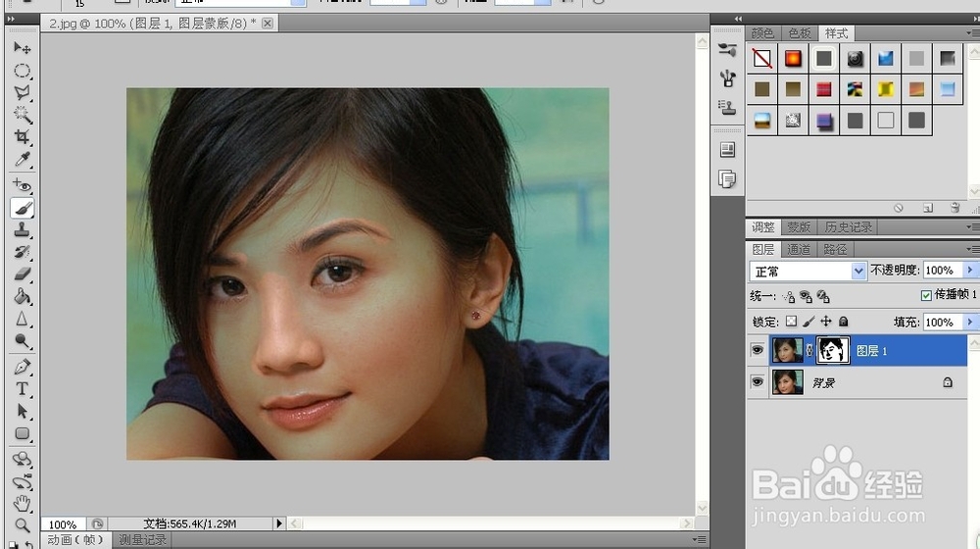Select the Eyedropper tool
The width and height of the screenshot is (980, 549).
22,160
